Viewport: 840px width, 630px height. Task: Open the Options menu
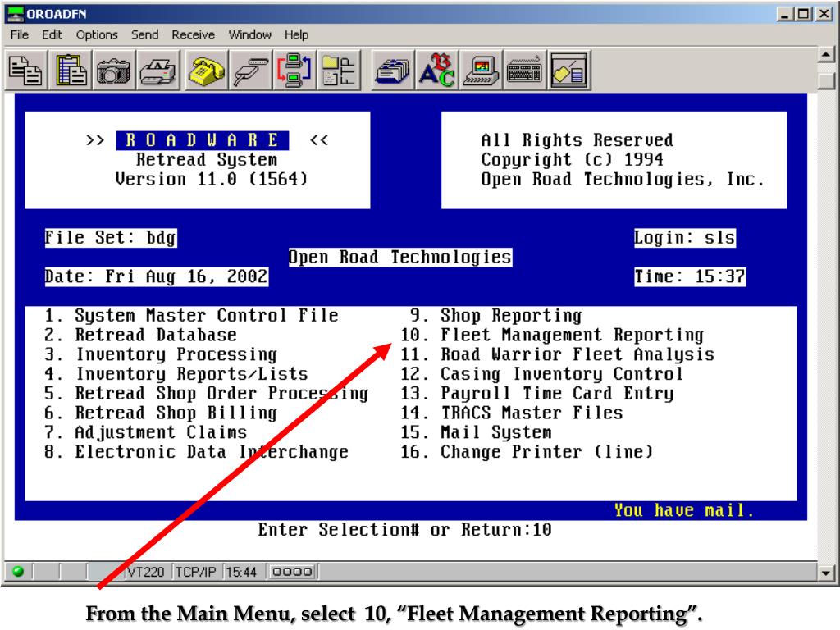tap(97, 34)
